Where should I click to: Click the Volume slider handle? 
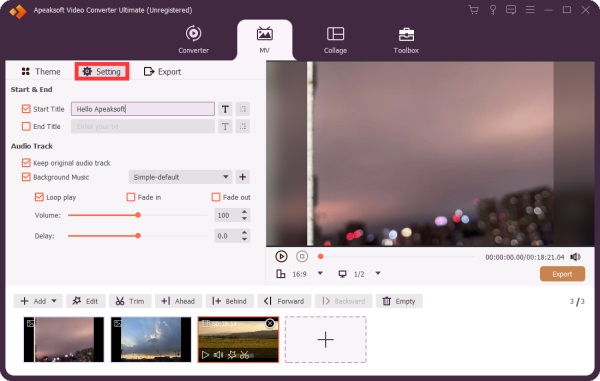[138, 215]
